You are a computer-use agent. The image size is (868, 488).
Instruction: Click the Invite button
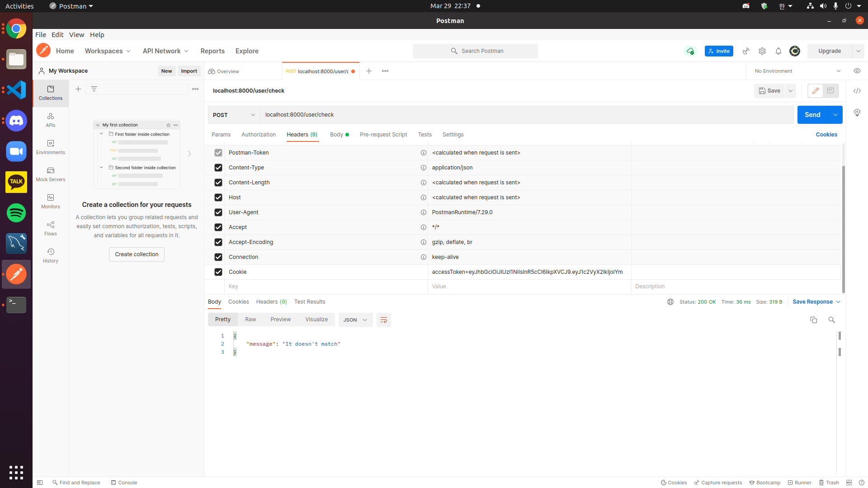pos(719,51)
